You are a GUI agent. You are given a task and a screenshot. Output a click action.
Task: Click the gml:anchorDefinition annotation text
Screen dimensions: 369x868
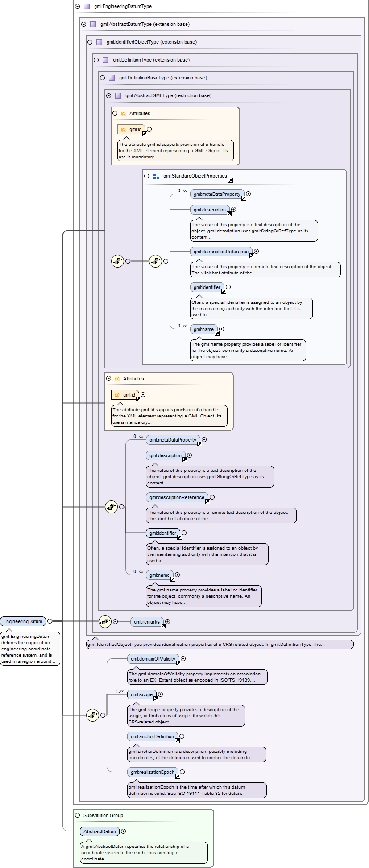tap(191, 754)
